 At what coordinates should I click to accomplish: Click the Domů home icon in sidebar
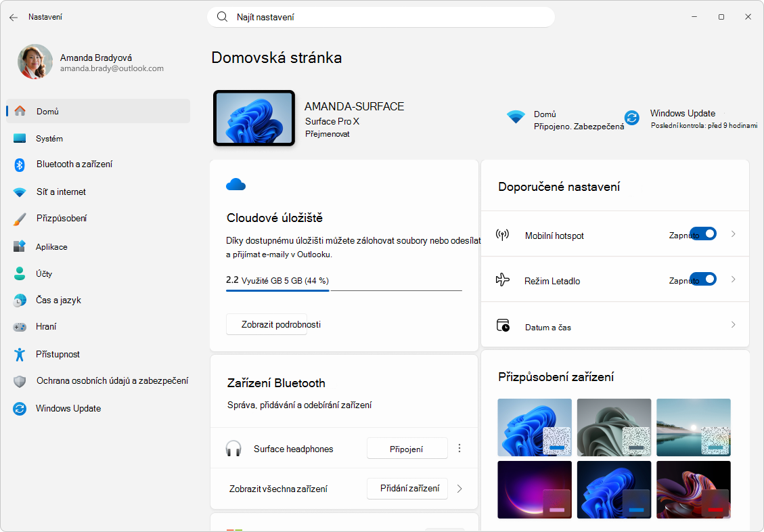[x=20, y=111]
